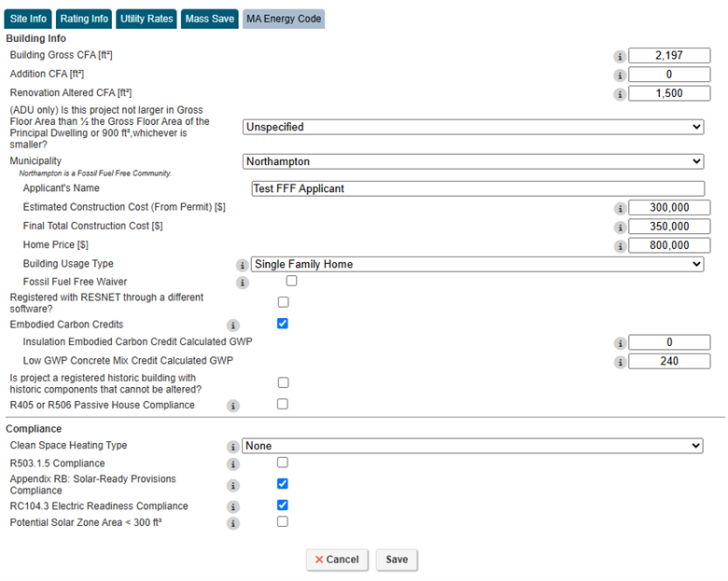Open Clean Space Heating Type dropdown
728x581 pixels.
coord(472,446)
